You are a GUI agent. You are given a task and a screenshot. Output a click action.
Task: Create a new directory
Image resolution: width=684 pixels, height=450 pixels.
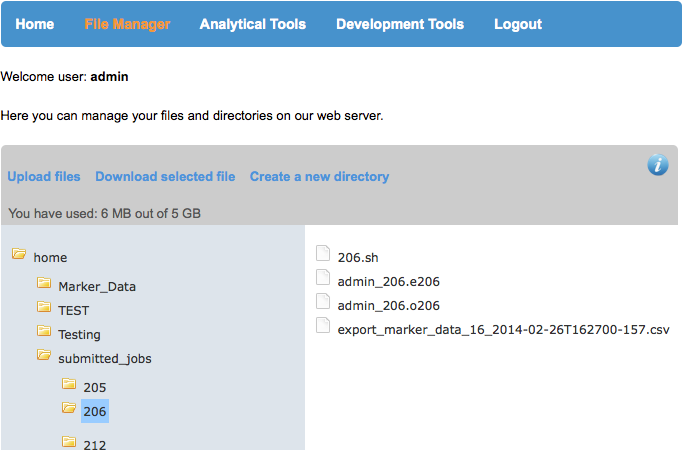319,177
